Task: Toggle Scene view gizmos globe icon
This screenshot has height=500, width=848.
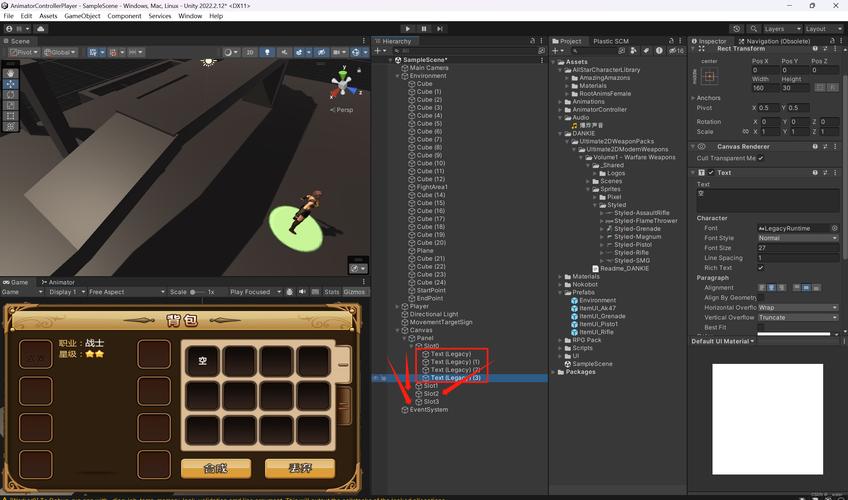Action: 357,52
